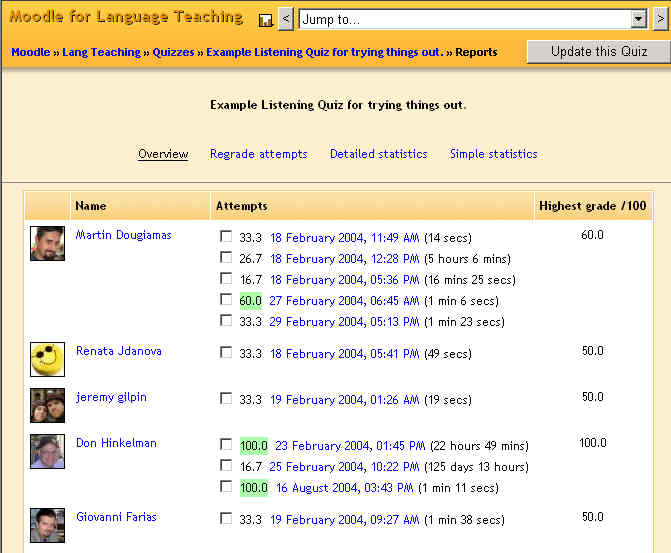This screenshot has width=671, height=553.
Task: Click the Attempts column header
Action: pyautogui.click(x=242, y=206)
